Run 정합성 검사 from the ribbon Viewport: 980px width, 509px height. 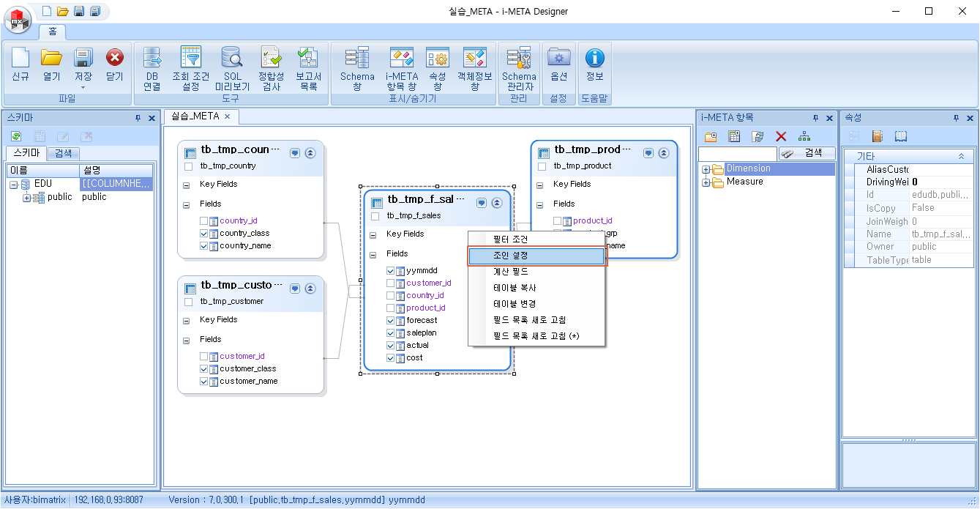tap(271, 69)
